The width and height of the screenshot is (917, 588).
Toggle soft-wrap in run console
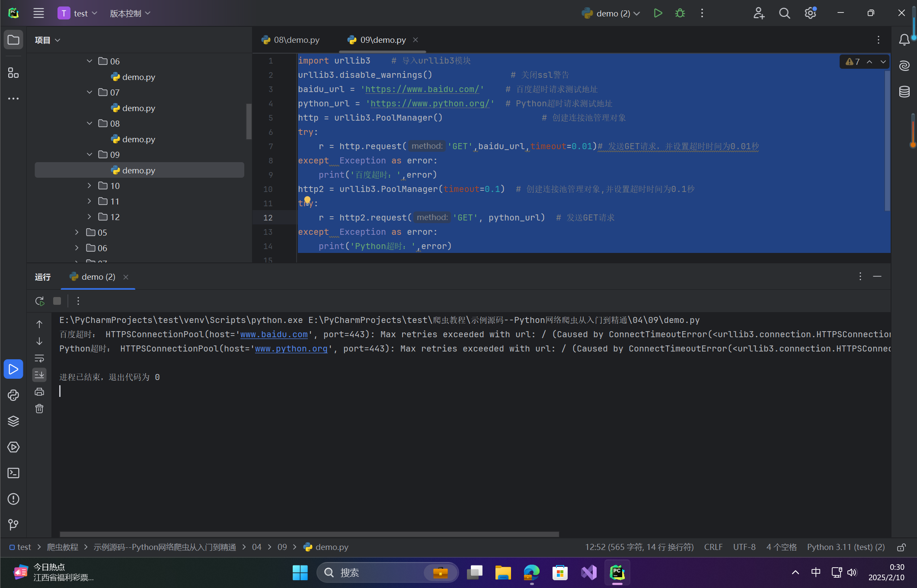point(39,358)
